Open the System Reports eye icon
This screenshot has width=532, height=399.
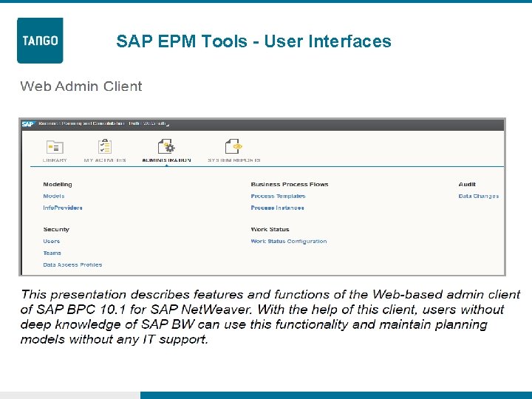pyautogui.click(x=233, y=146)
